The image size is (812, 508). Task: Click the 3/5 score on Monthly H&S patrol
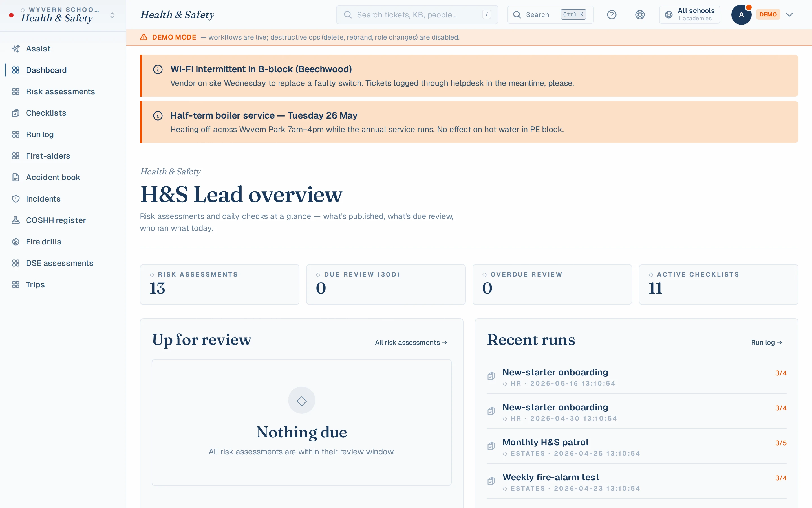781,443
